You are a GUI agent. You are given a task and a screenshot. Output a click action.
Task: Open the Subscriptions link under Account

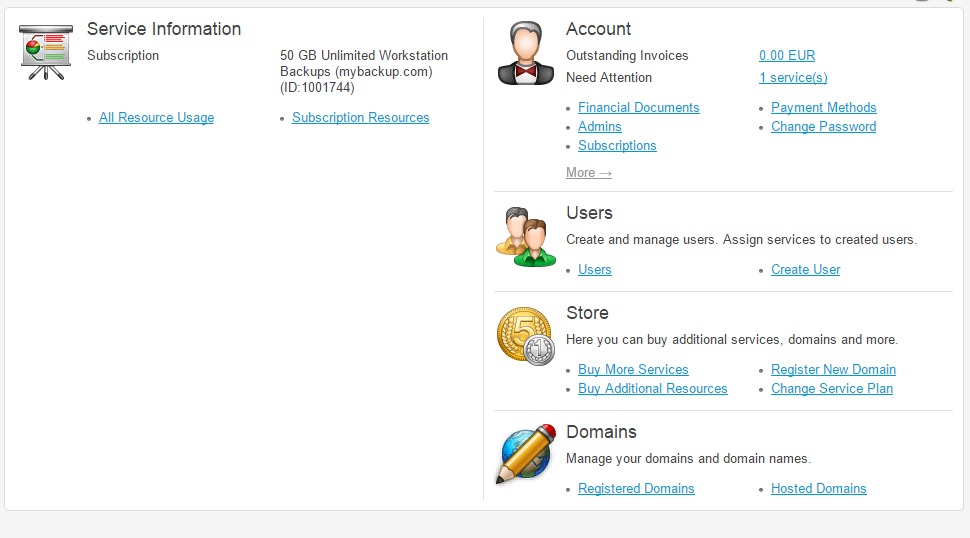[617, 146]
